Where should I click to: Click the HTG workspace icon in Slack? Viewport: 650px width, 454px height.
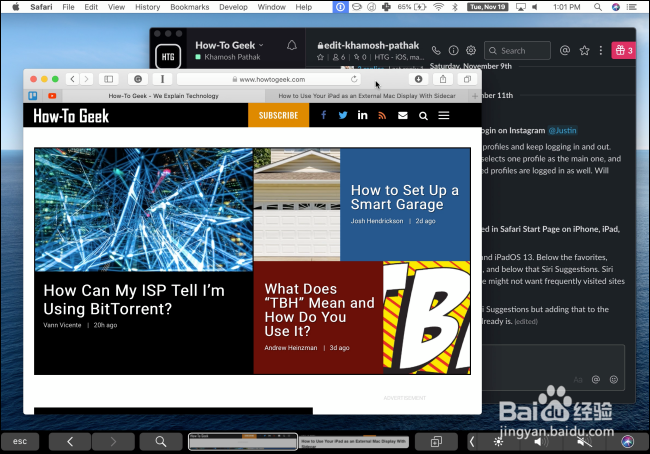click(x=168, y=56)
